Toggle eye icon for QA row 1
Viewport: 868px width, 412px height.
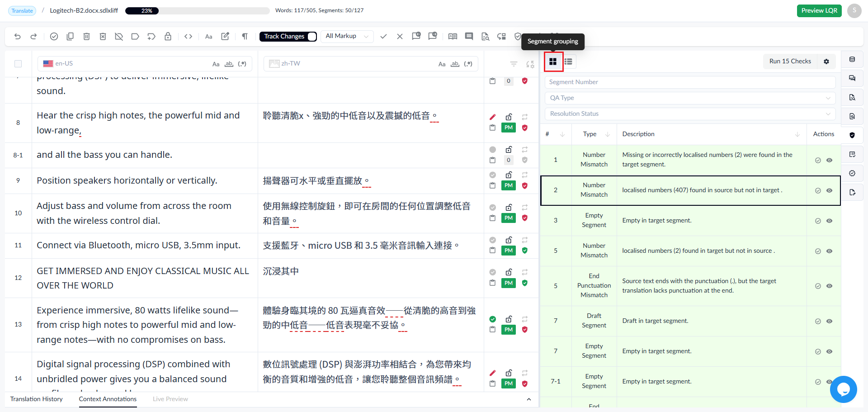point(829,160)
